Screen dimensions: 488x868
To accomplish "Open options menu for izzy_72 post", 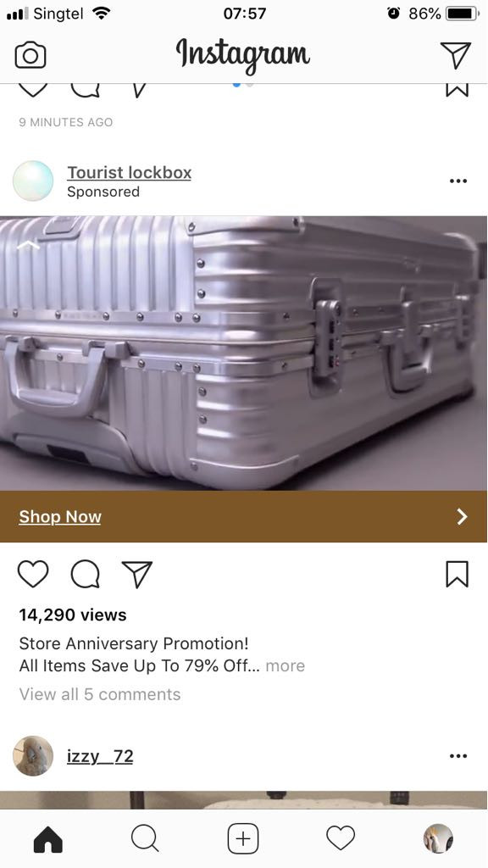I will coord(458,755).
